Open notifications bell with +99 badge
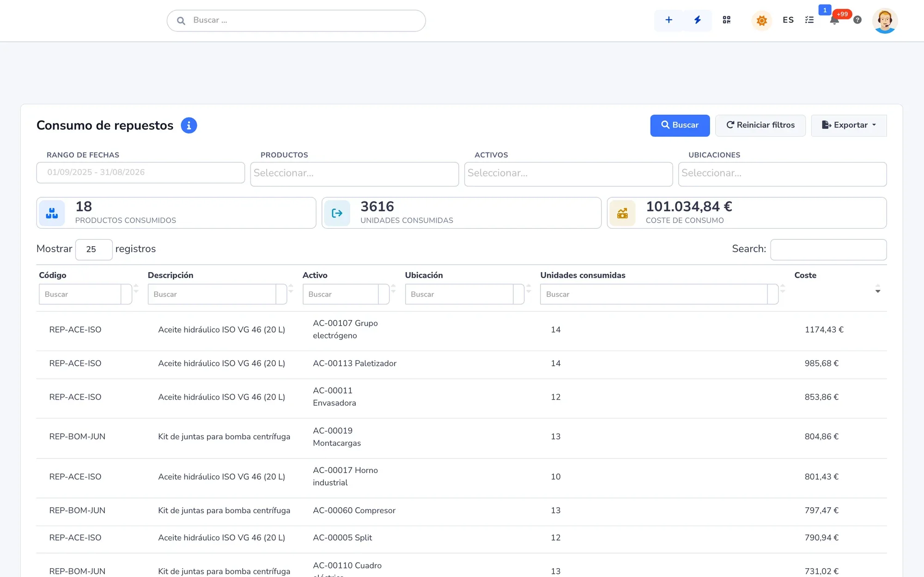The height and width of the screenshot is (577, 924). pyautogui.click(x=834, y=20)
